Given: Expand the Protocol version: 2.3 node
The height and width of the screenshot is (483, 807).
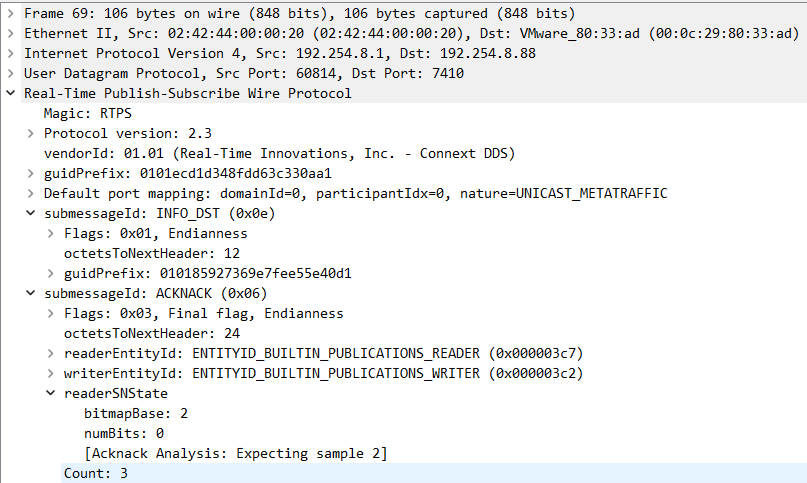Looking at the screenshot, I should pyautogui.click(x=31, y=133).
